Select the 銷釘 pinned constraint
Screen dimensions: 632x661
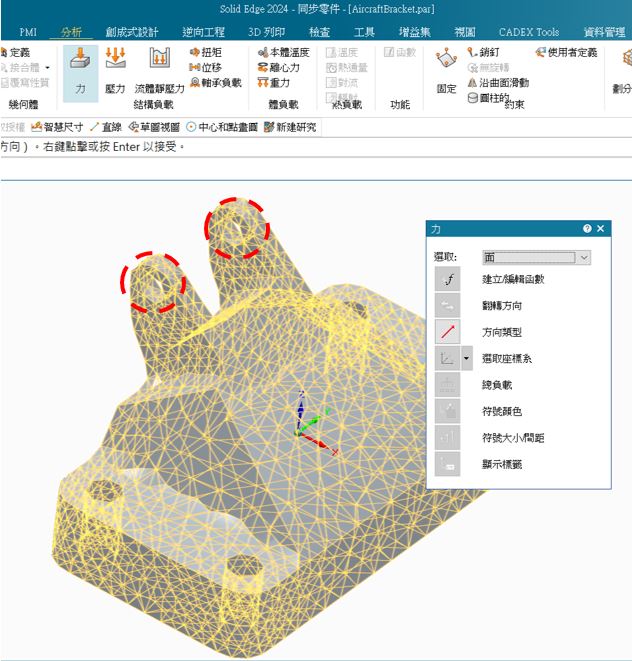click(x=483, y=52)
